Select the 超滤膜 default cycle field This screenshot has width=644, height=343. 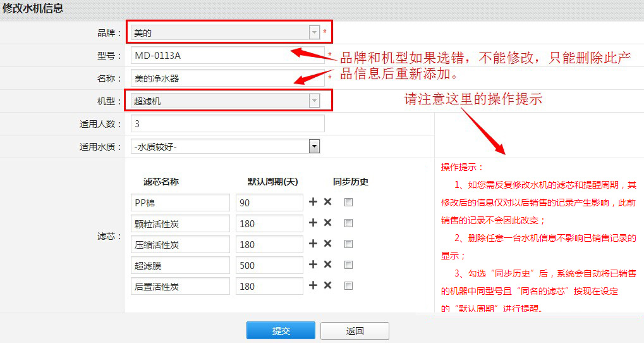pyautogui.click(x=269, y=265)
